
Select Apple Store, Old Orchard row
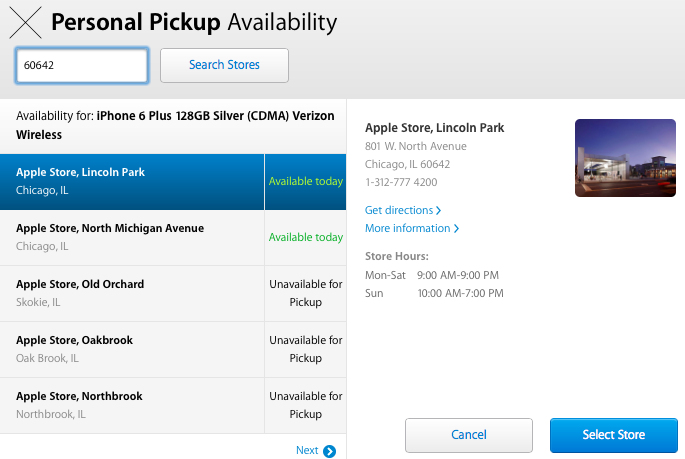click(x=173, y=293)
